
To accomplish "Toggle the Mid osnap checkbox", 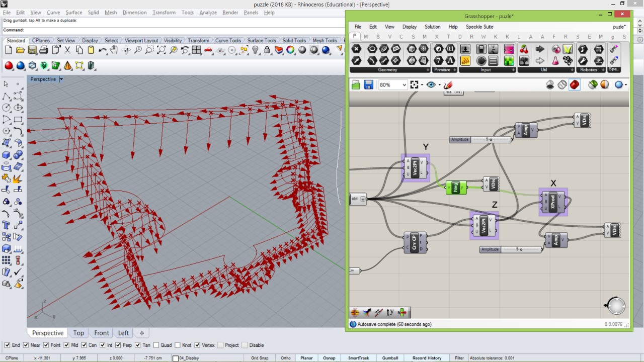I will (x=66, y=345).
